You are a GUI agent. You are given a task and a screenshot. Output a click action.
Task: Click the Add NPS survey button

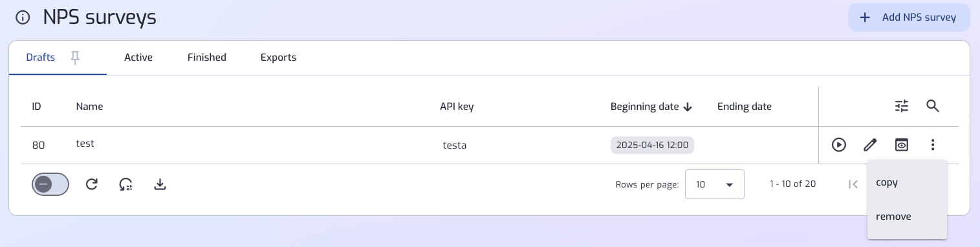909,17
